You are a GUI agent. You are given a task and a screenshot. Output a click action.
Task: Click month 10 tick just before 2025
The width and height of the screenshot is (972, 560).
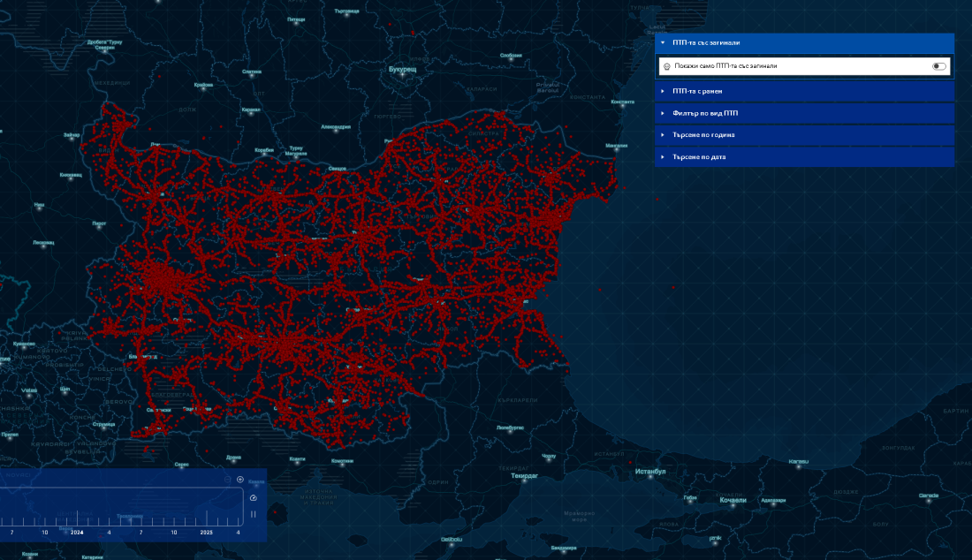click(173, 532)
